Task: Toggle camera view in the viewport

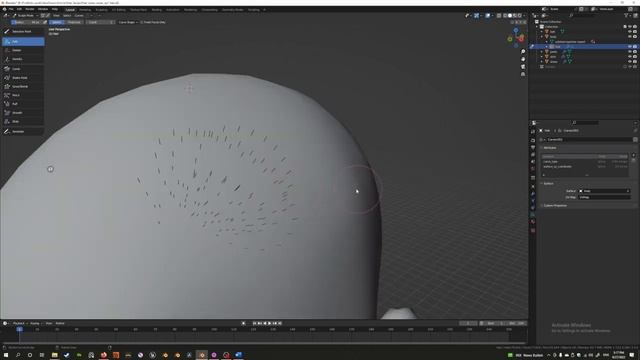Action: point(523,67)
